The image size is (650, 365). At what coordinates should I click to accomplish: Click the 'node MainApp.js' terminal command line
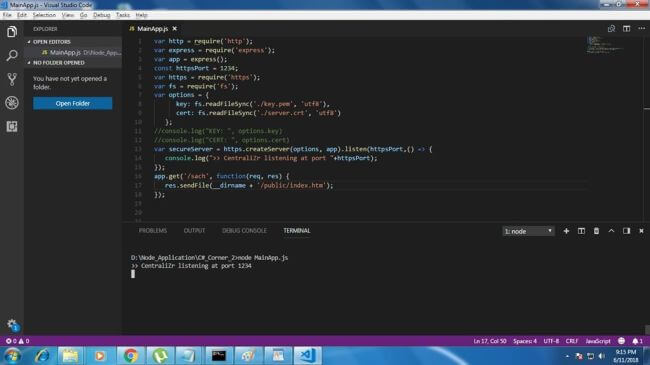pyautogui.click(x=209, y=258)
